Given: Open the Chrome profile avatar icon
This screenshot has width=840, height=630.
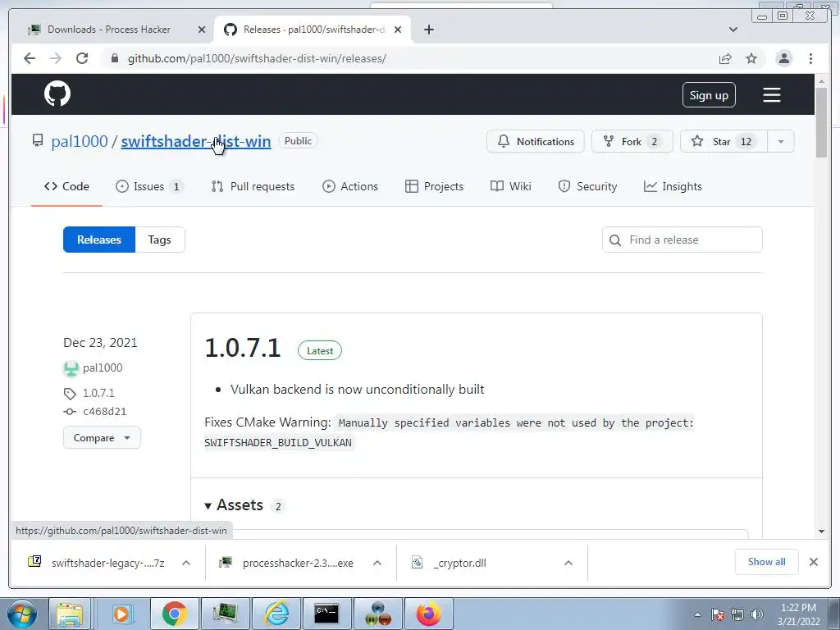Looking at the screenshot, I should [x=783, y=58].
